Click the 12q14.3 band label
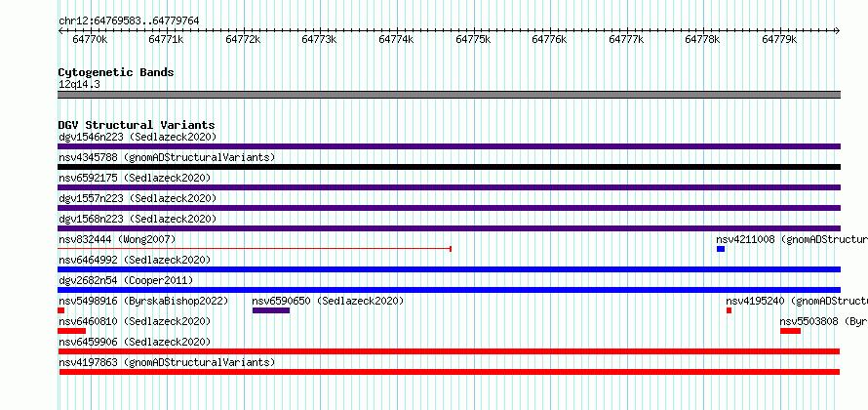Image resolution: width=868 pixels, height=410 pixels. [x=79, y=84]
